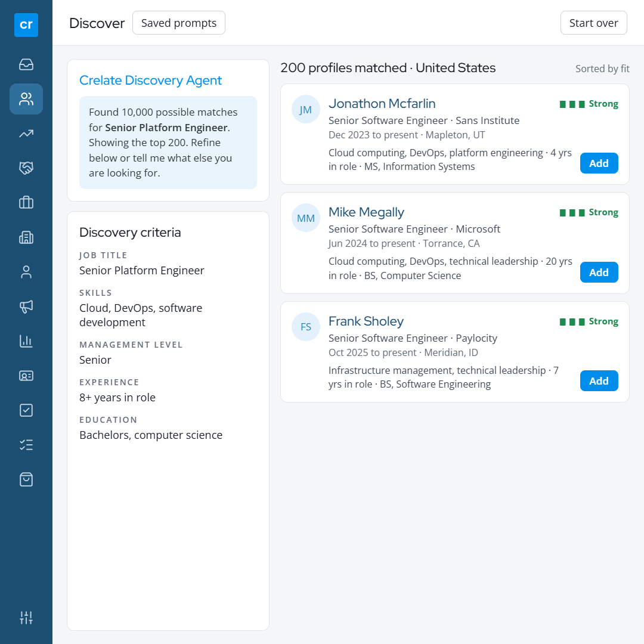This screenshot has height=644, width=644.
Task: Open Saved prompts
Action: 179,23
